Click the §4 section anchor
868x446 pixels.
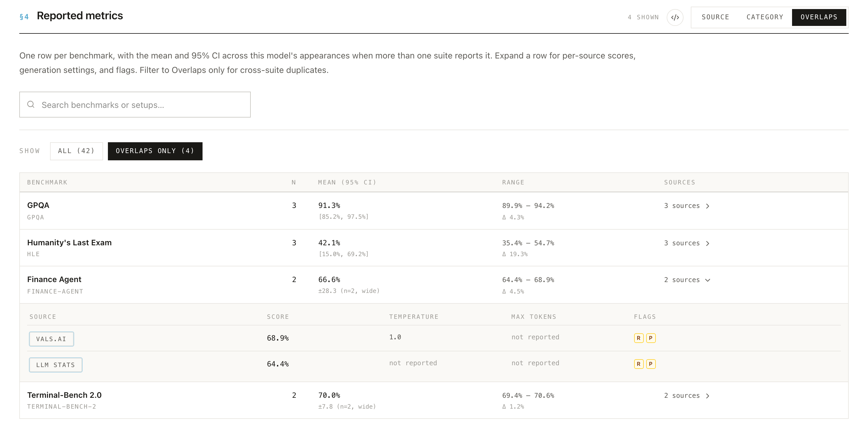click(24, 17)
